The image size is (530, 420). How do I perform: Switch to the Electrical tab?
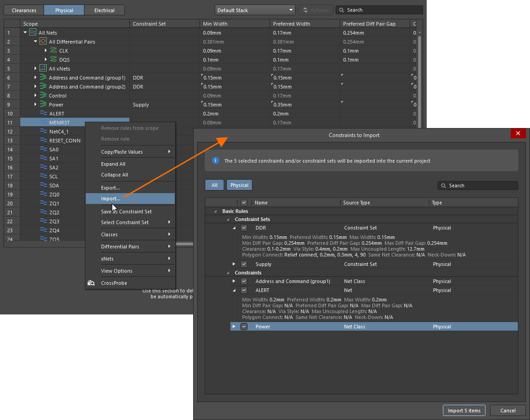click(104, 10)
